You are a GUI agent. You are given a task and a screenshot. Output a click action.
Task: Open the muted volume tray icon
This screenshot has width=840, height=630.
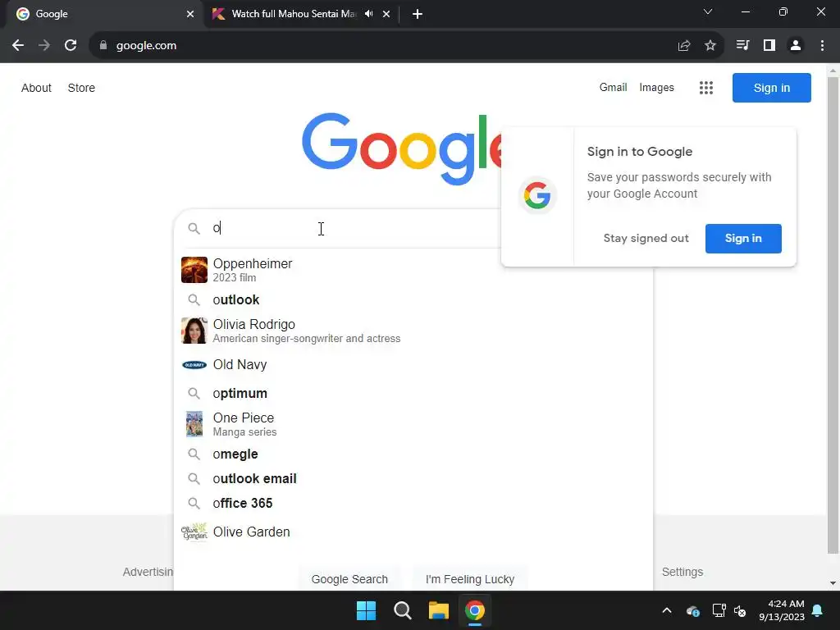(x=741, y=610)
